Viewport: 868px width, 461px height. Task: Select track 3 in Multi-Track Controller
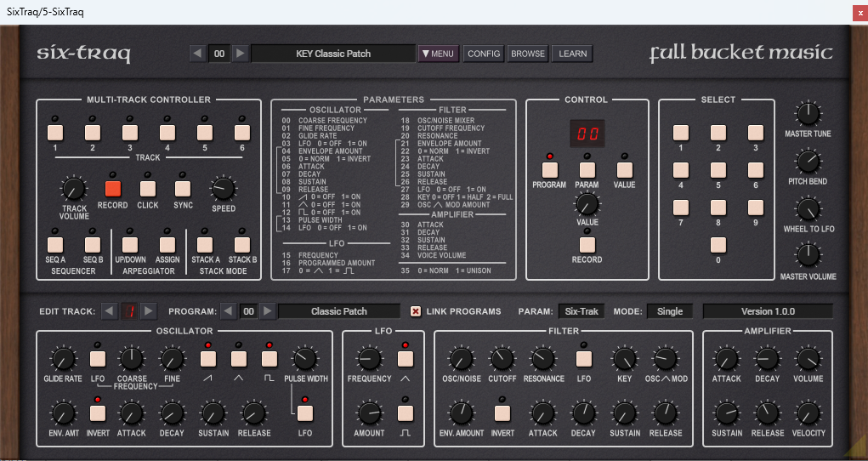click(x=130, y=132)
